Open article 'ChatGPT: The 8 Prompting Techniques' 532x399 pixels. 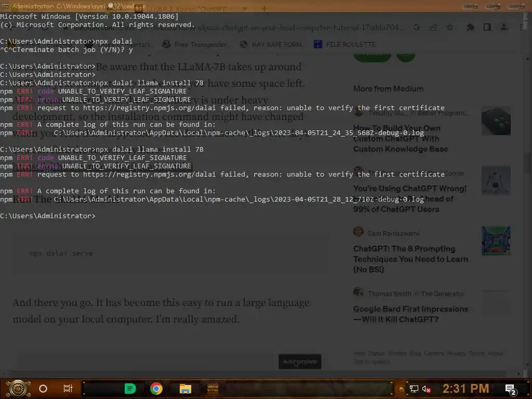(410, 259)
